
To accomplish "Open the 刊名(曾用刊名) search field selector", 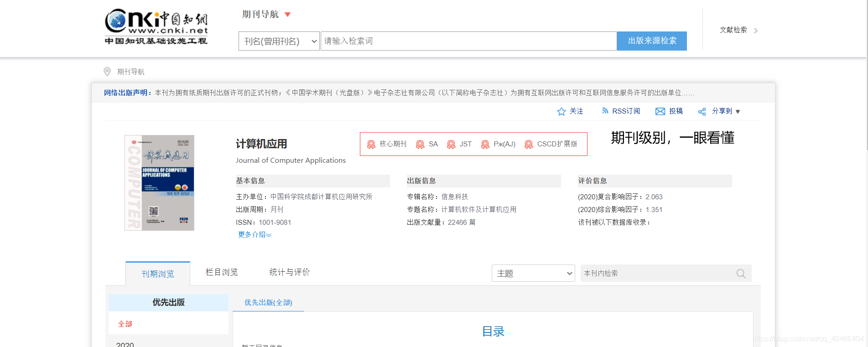I will point(279,41).
